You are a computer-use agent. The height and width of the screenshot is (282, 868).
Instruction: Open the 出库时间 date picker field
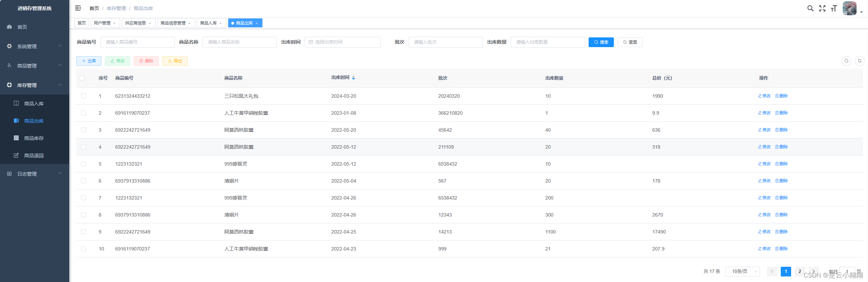coord(343,42)
